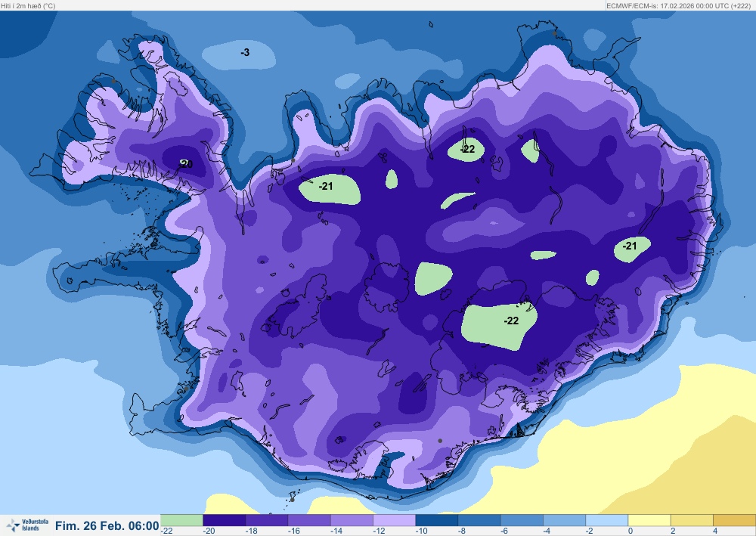This screenshot has height=536, width=756.
Task: Click the legend scale value '-4'
Action: [547, 531]
